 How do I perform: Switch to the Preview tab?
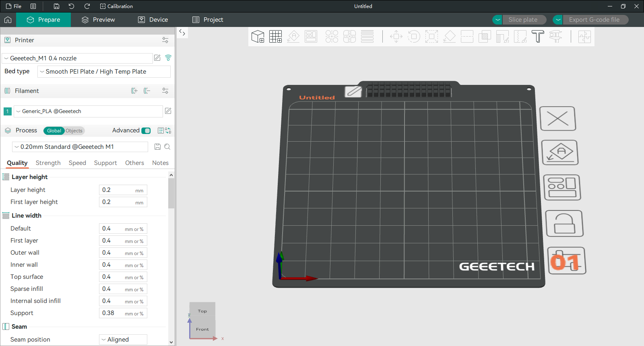[x=98, y=20]
